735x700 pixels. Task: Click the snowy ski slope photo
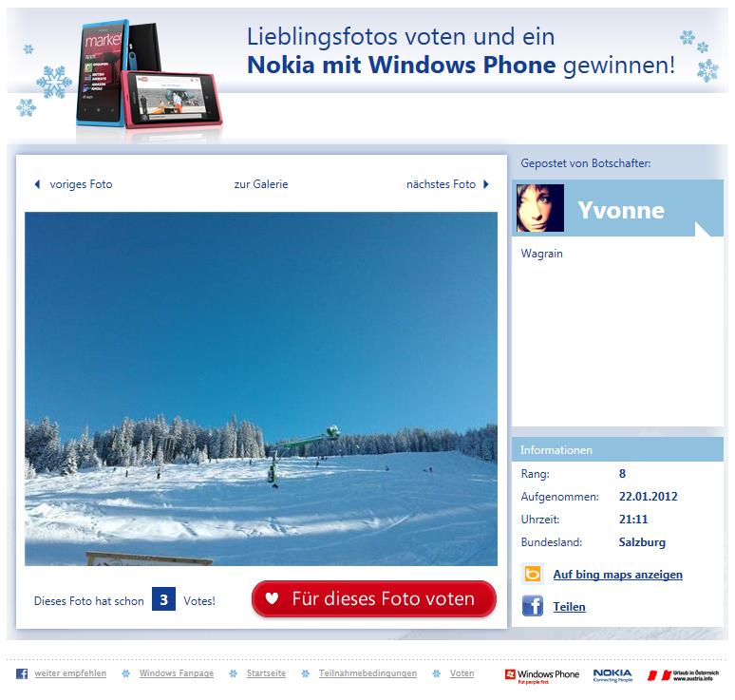(x=261, y=388)
